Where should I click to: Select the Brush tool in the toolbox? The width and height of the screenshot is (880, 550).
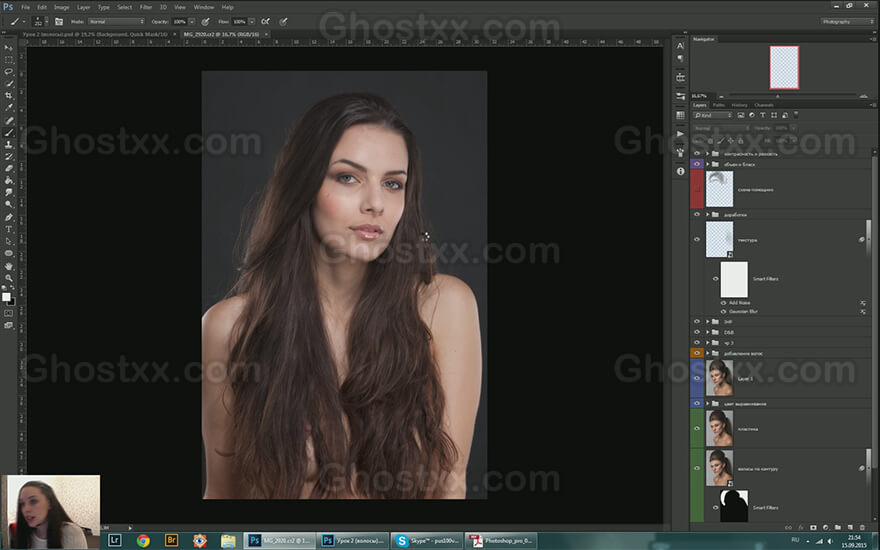click(8, 132)
